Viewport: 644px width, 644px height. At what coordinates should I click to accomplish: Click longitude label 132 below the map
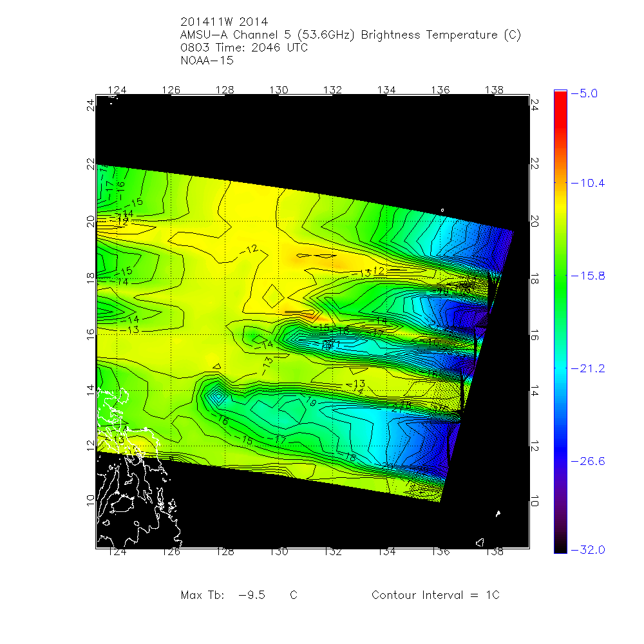tap(333, 552)
